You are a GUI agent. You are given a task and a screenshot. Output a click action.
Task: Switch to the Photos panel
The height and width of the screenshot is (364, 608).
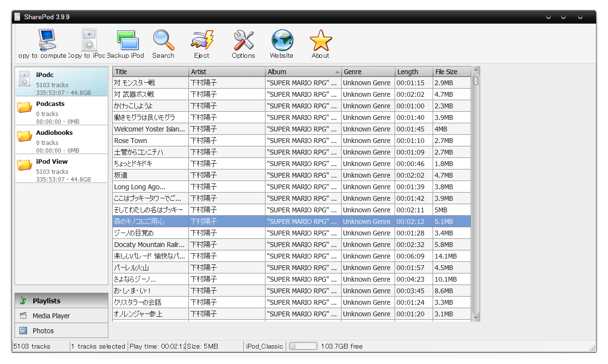point(62,331)
